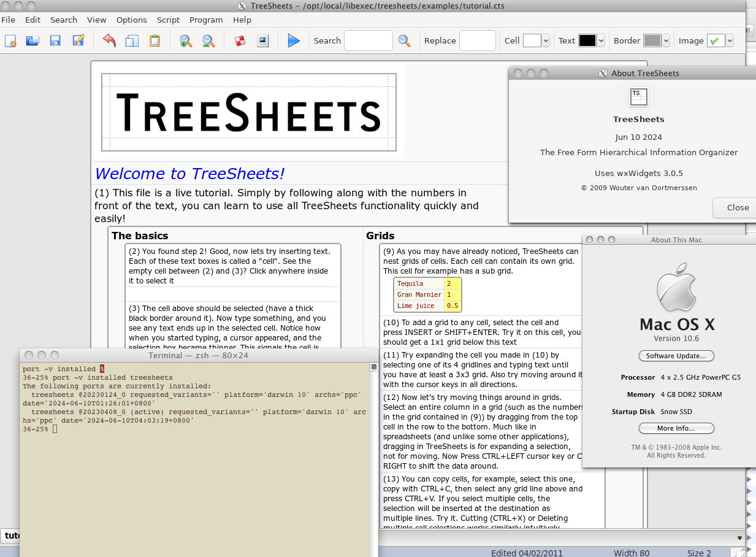Viewport: 756px width, 557px height.
Task: Click the Save floppy disk icon
Action: point(55,40)
